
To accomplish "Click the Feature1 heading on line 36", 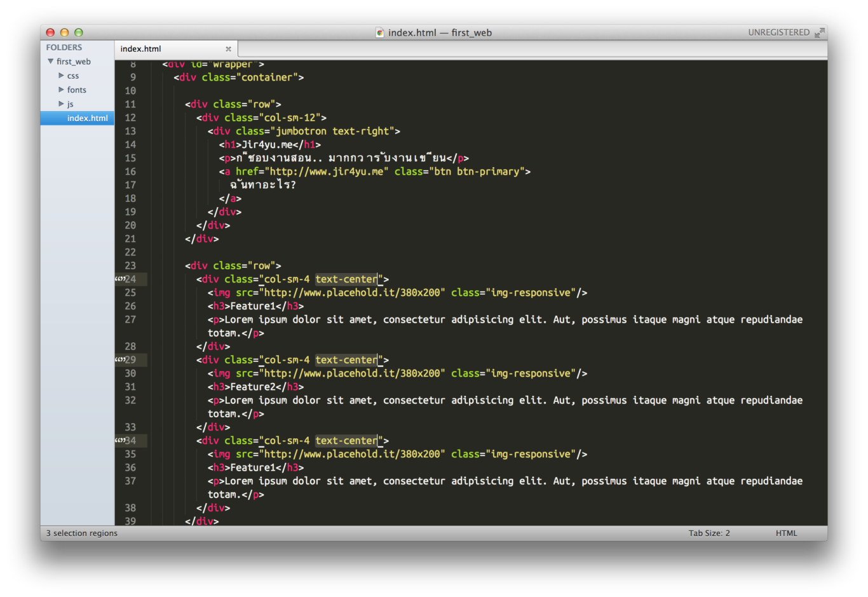I will (253, 467).
